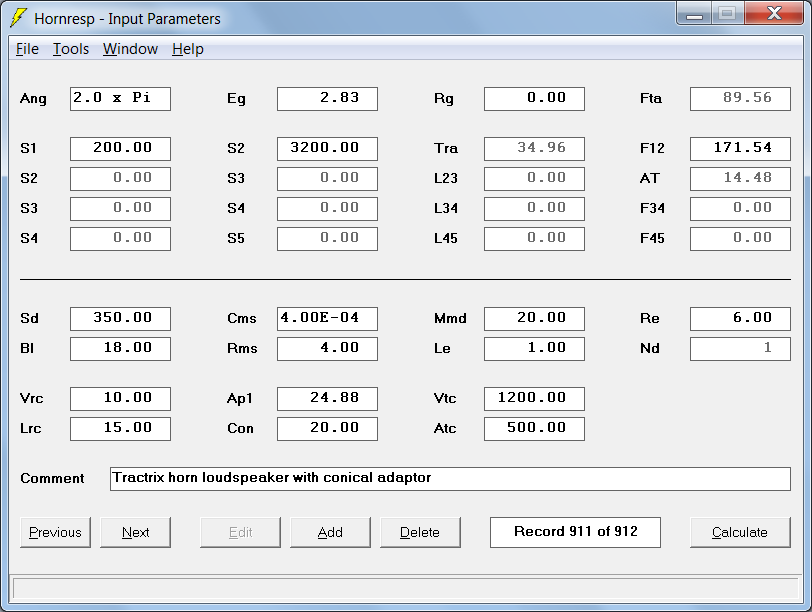Select the Vtc field with 1200.00
The image size is (812, 612).
click(534, 399)
